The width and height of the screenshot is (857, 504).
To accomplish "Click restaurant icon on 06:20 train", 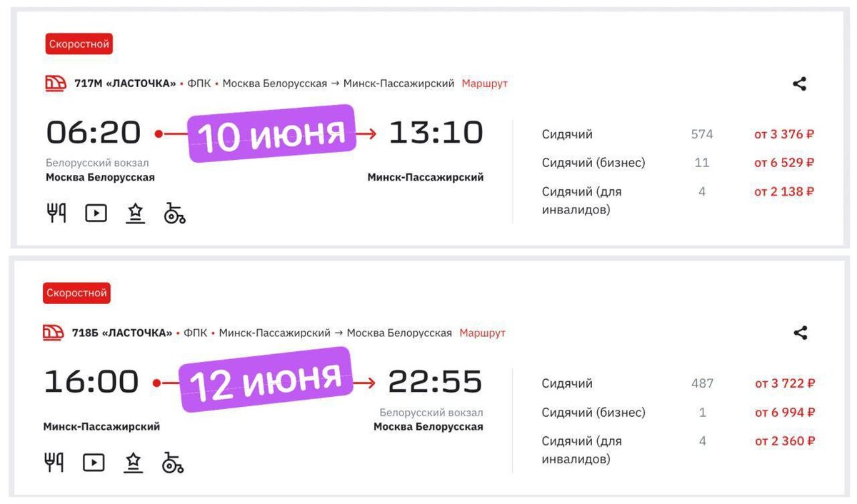I will click(56, 213).
